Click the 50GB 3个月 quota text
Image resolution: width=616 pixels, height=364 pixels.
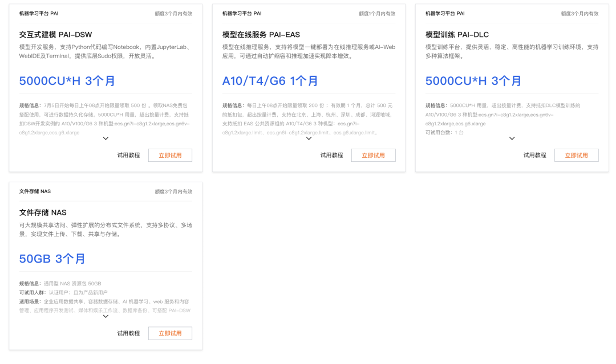pos(52,259)
